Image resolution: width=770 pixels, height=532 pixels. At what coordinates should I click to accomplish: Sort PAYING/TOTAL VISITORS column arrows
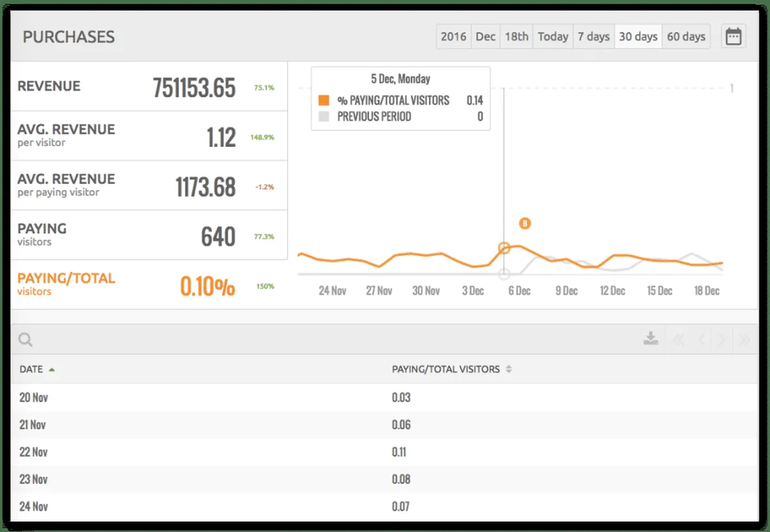(509, 370)
